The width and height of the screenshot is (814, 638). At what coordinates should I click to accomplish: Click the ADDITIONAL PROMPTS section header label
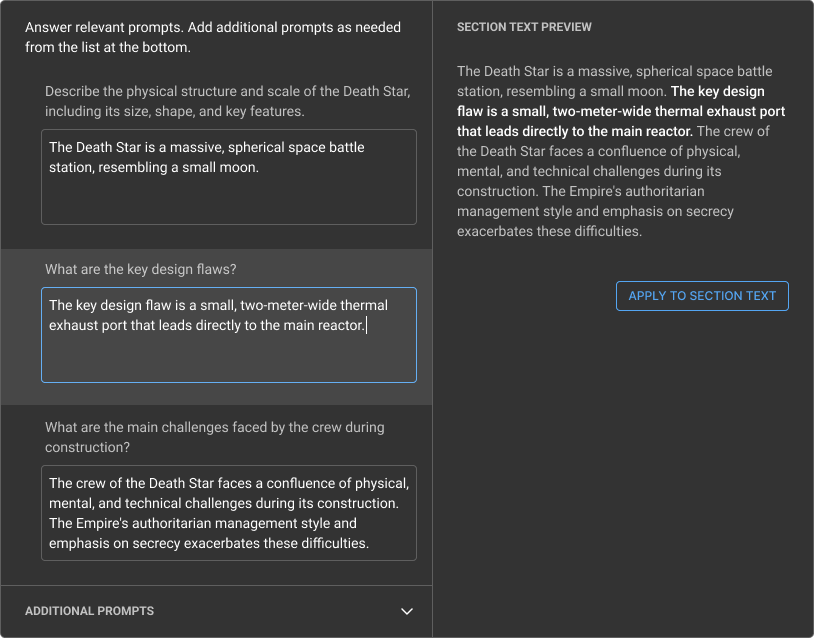90,611
